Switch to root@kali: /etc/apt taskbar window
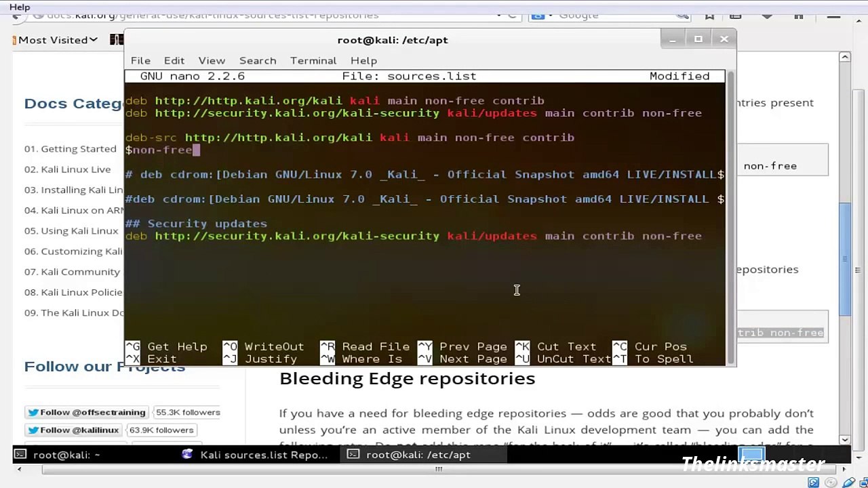868x488 pixels. point(423,455)
